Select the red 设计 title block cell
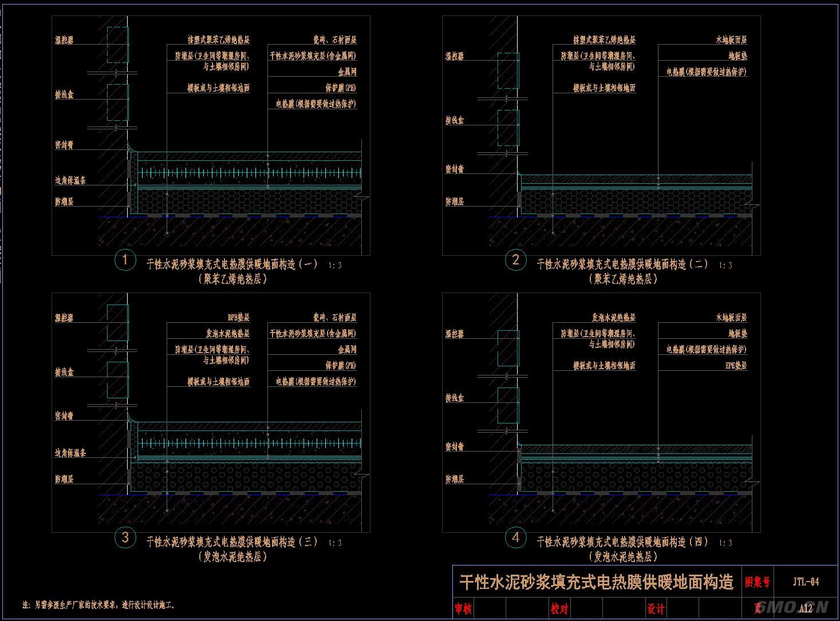This screenshot has height=621, width=840. (x=656, y=609)
